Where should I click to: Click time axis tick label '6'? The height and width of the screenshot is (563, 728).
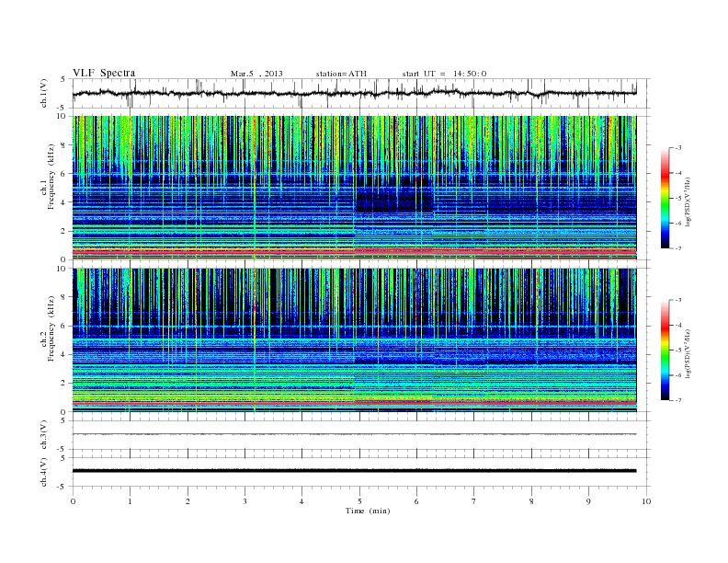[x=416, y=501]
